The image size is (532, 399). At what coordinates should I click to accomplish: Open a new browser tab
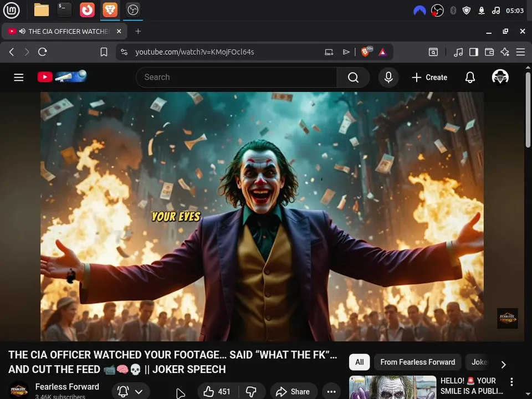(x=138, y=31)
